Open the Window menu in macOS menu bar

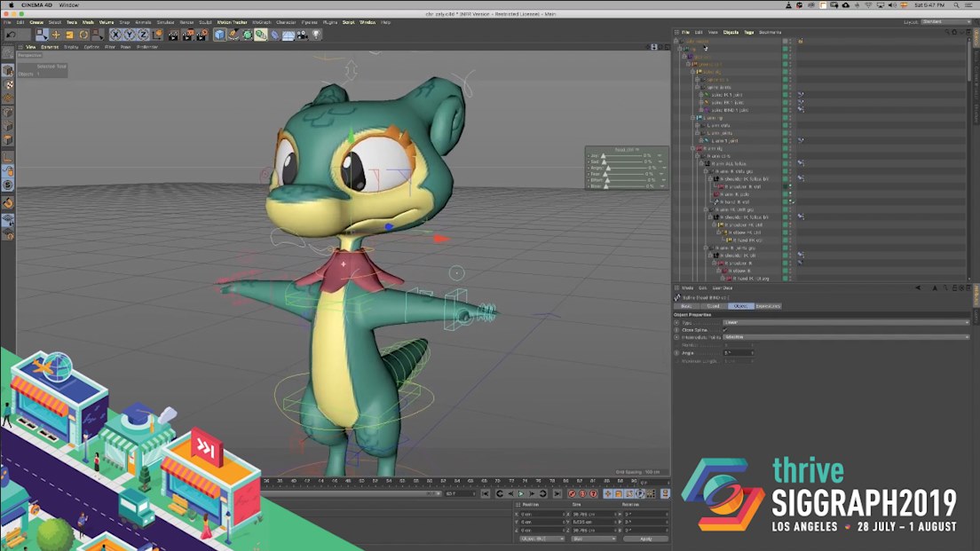(68, 5)
